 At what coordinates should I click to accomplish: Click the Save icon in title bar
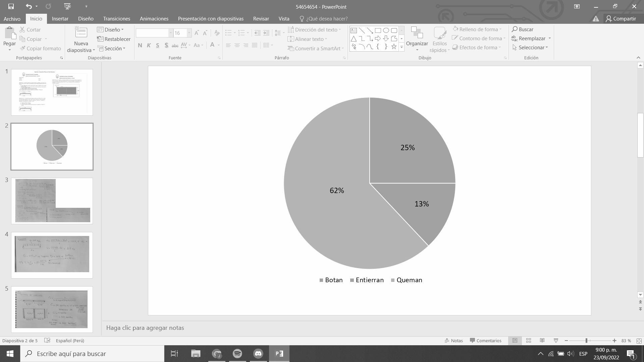pyautogui.click(x=11, y=6)
